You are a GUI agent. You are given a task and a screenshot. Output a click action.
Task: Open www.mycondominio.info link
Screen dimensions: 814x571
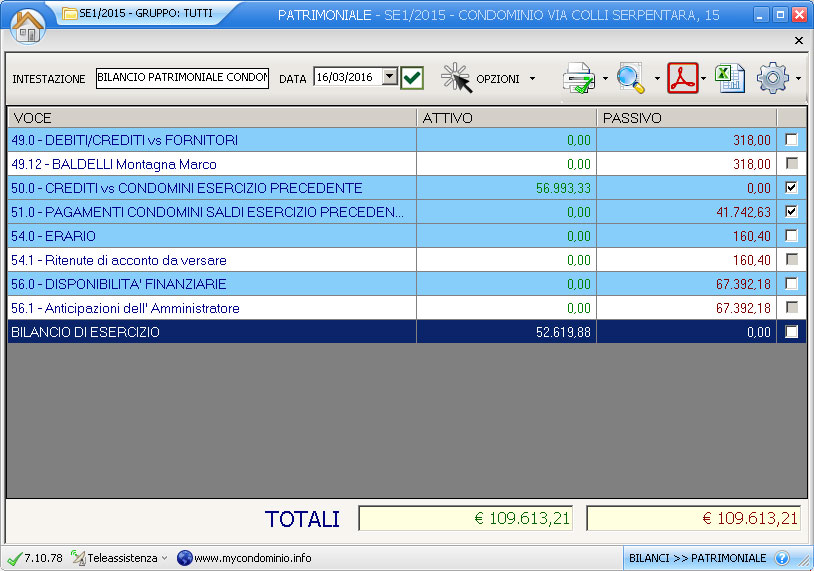[x=252, y=558]
